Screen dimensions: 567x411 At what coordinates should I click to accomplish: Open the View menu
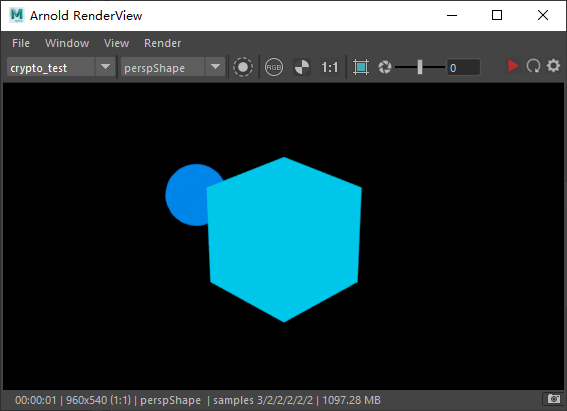[116, 43]
